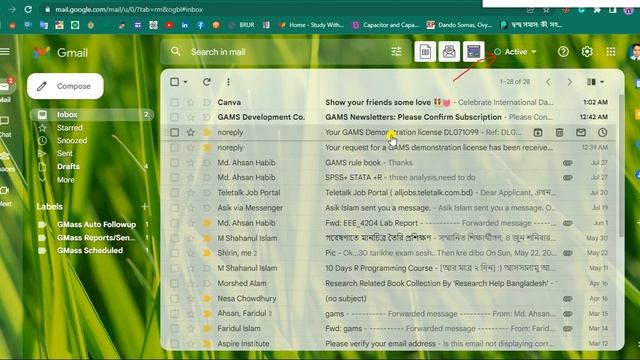The image size is (640, 360).
Task: Open Home - Study With bookmark
Action: (x=311, y=25)
